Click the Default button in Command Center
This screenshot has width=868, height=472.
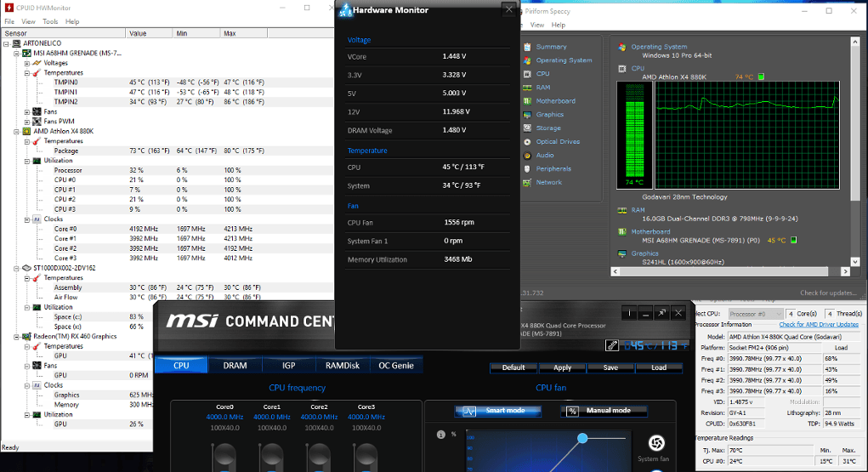coord(513,368)
